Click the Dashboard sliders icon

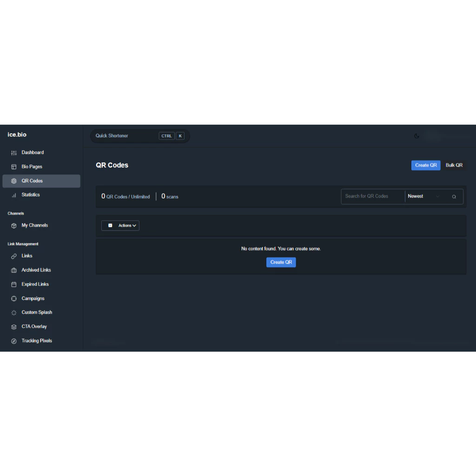tap(14, 153)
